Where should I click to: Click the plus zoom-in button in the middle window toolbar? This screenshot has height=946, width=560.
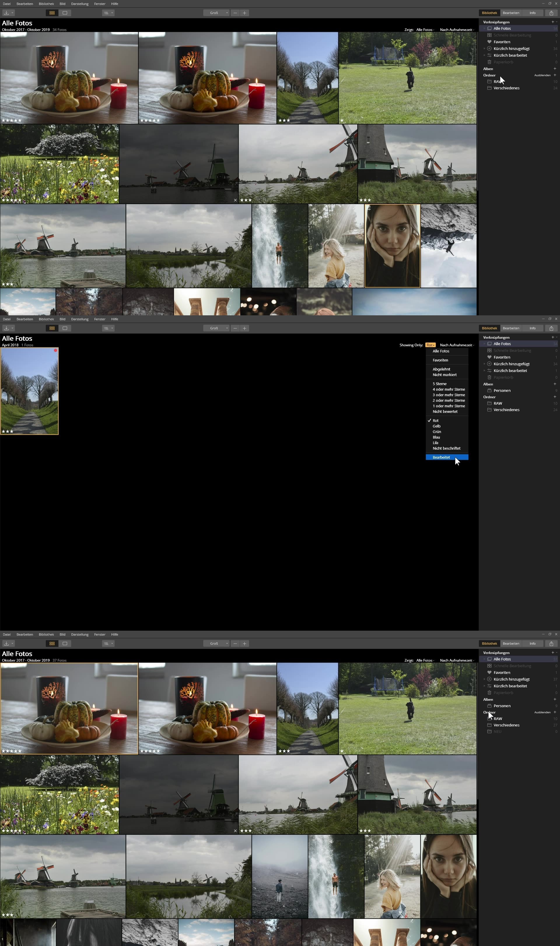tap(244, 328)
